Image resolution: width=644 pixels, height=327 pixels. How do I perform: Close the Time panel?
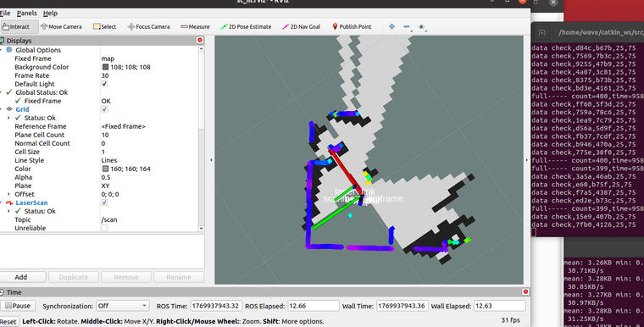(x=525, y=291)
